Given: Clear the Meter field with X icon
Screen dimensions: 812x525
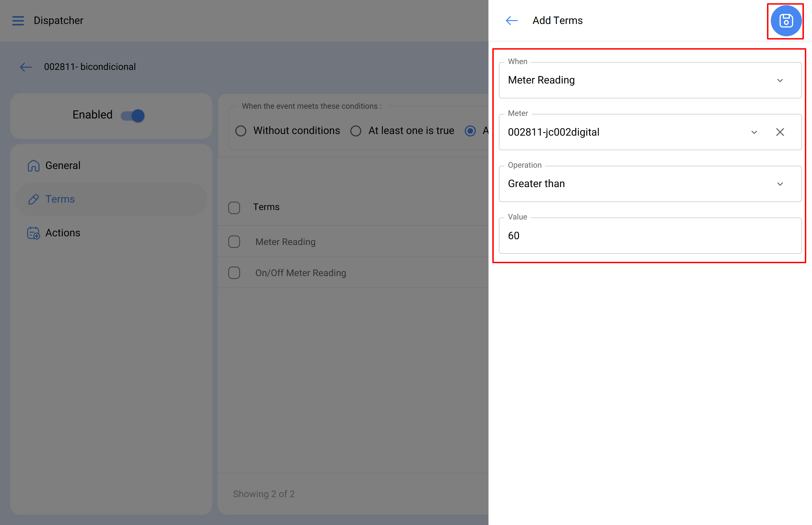Looking at the screenshot, I should point(780,132).
